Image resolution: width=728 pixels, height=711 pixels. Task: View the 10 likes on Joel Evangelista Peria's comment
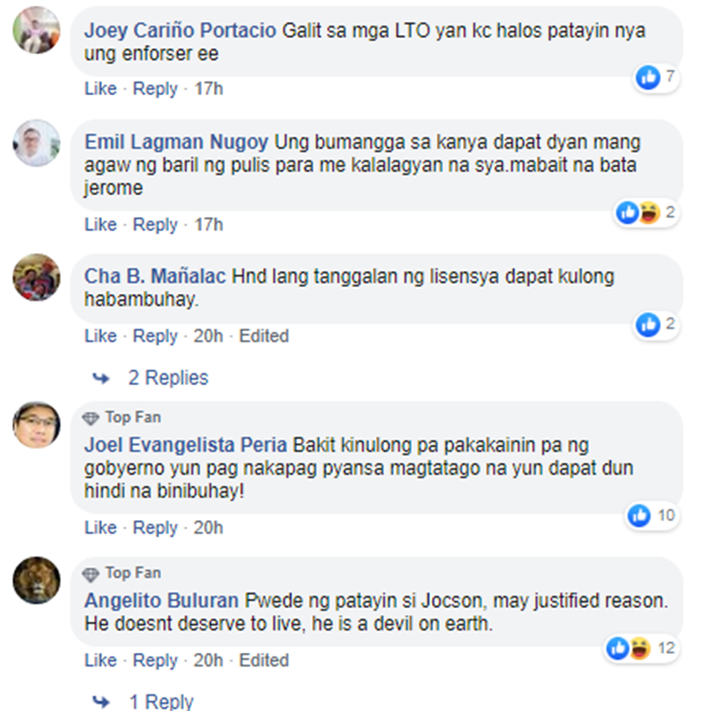652,516
